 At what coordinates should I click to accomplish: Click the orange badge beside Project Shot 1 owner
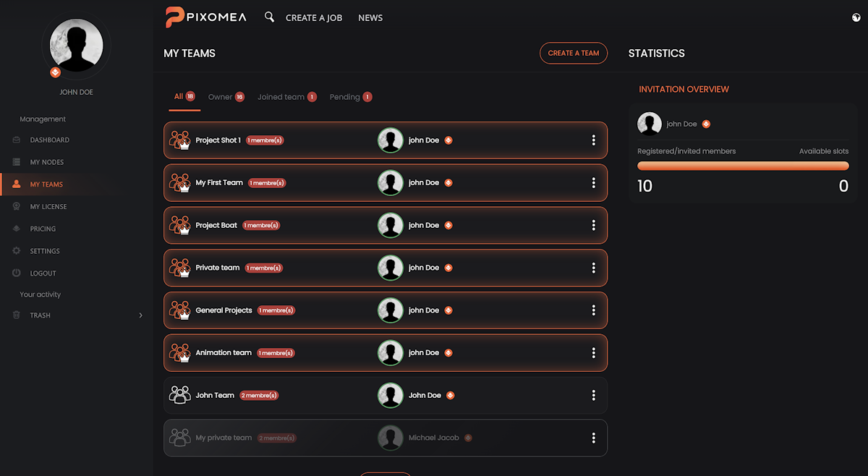(x=448, y=140)
